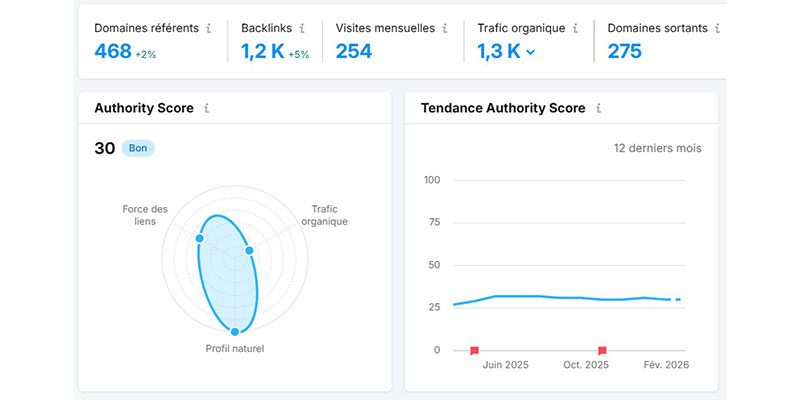800x400 pixels.
Task: Click info icon beside Trafic organique metric
Action: 575,29
